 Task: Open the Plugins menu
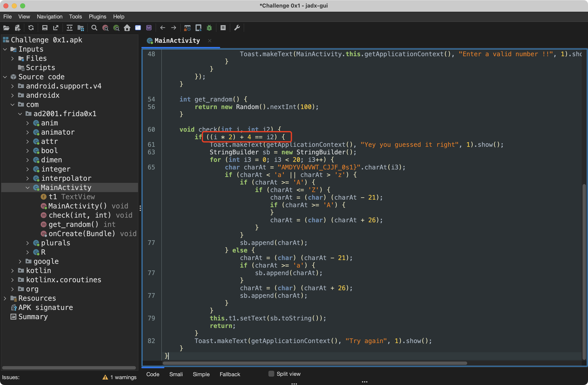pyautogui.click(x=97, y=17)
